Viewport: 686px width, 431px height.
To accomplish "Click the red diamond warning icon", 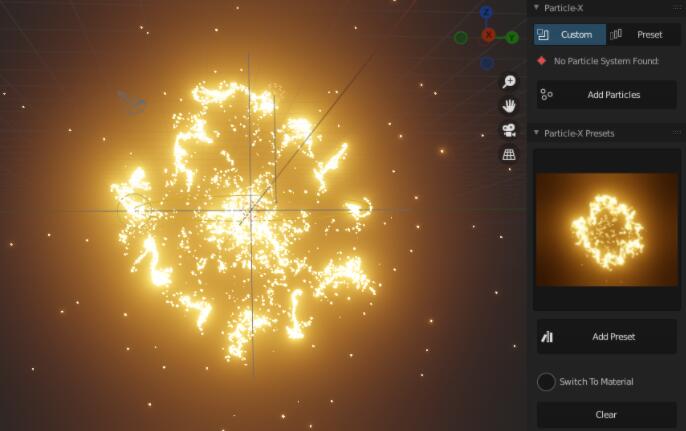I will (542, 61).
